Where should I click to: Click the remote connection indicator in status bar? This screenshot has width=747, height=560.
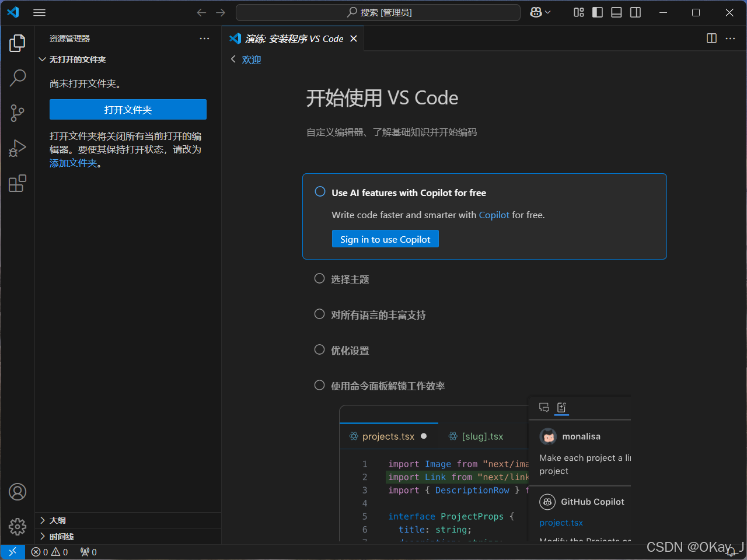12,551
